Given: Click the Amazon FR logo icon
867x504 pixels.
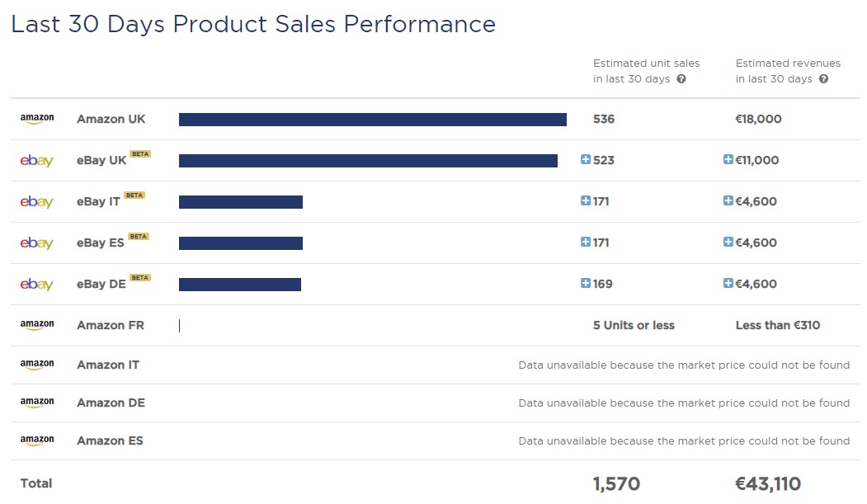Looking at the screenshot, I should (37, 324).
